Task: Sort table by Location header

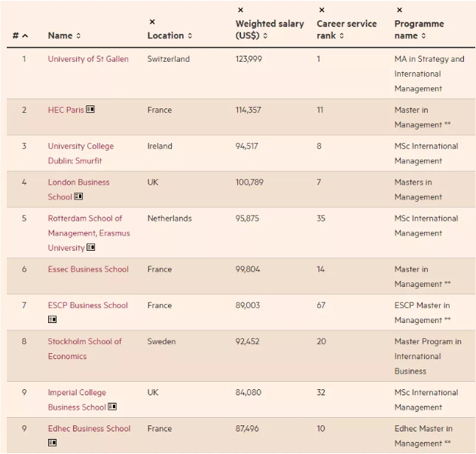Action: pyautogui.click(x=169, y=35)
